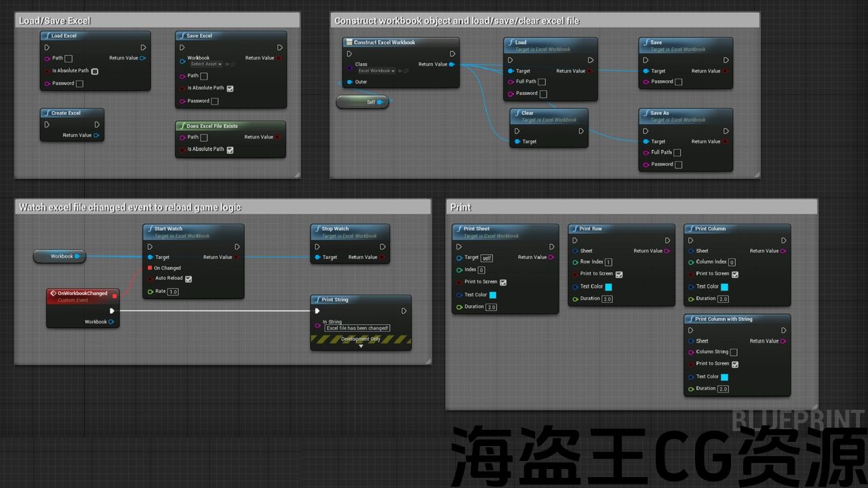This screenshot has width=868, height=488.
Task: Uncheck Auto Reload on Start Watch node
Action: click(189, 279)
